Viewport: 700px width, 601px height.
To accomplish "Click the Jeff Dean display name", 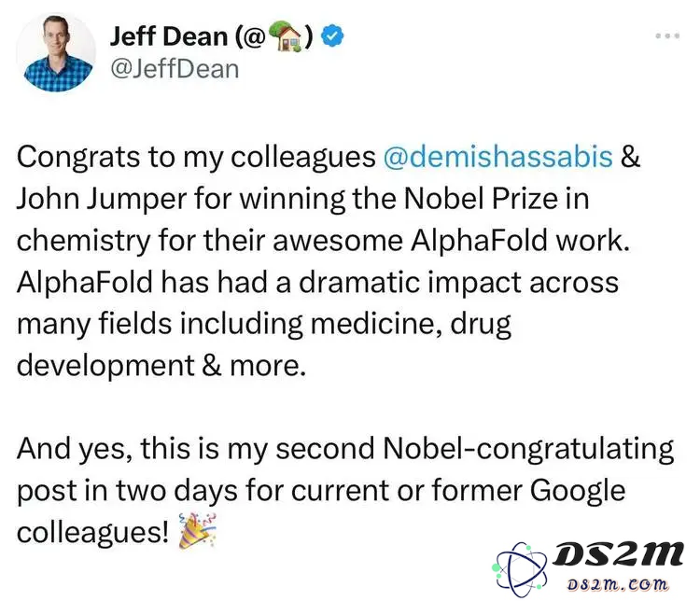I will (169, 35).
